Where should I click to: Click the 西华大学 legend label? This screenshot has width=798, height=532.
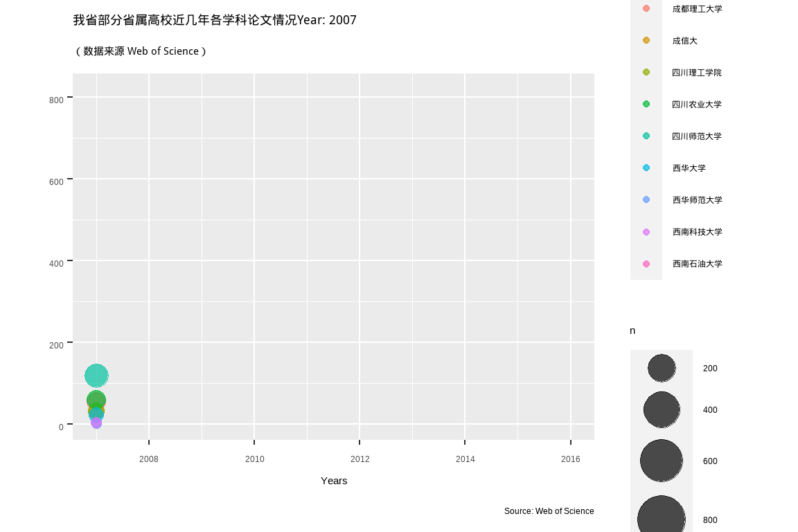pos(689,168)
